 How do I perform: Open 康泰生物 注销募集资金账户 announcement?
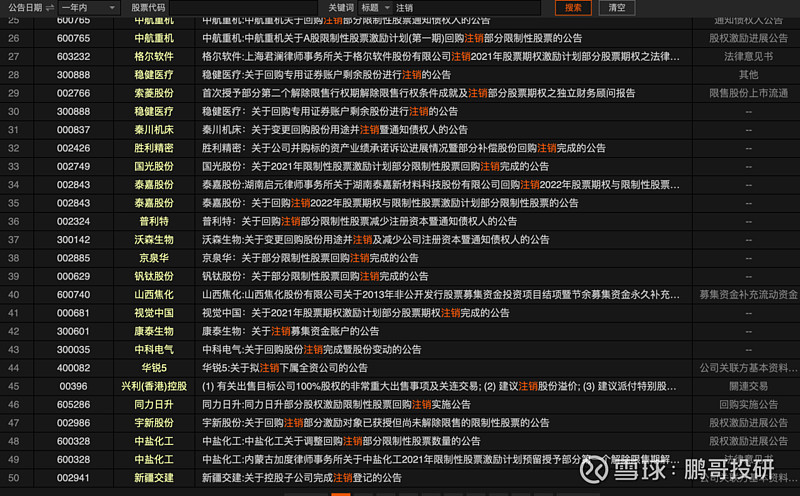290,332
